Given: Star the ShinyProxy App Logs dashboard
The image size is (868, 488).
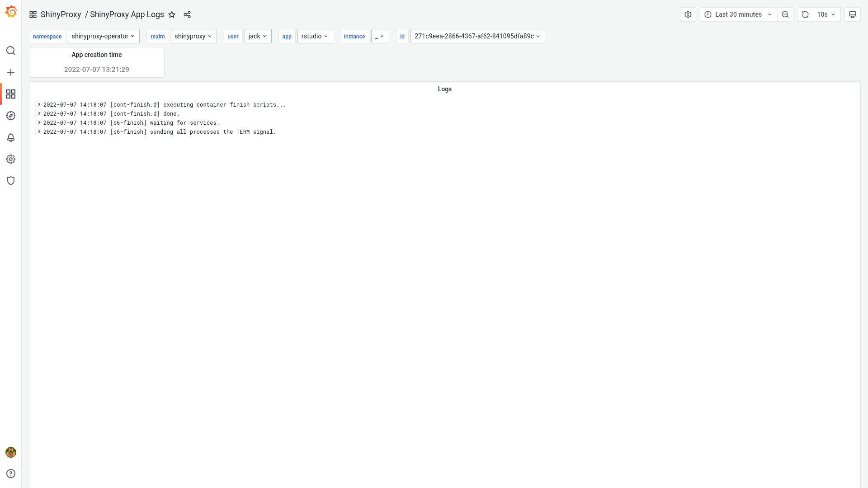Looking at the screenshot, I should click(x=172, y=14).
